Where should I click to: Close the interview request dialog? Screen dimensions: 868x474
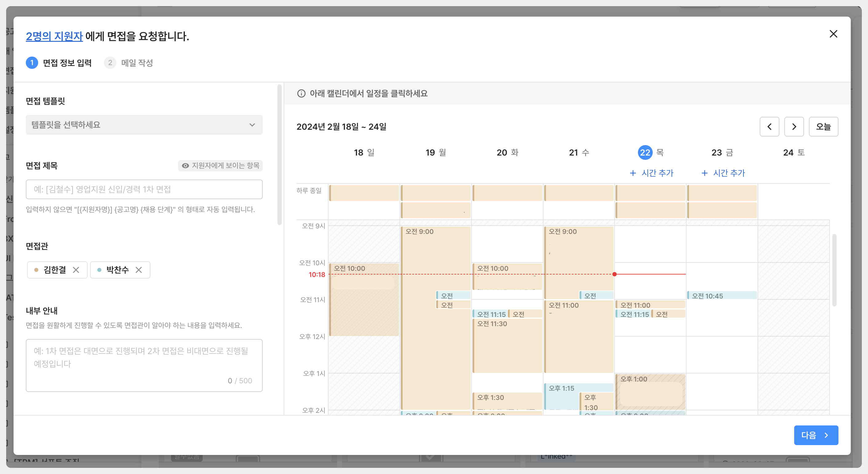tap(833, 34)
